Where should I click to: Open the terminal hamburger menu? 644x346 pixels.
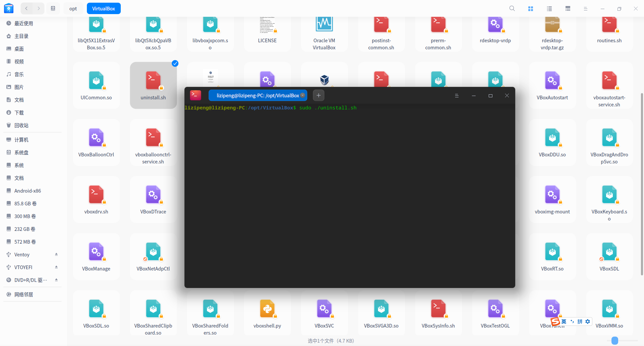[457, 96]
